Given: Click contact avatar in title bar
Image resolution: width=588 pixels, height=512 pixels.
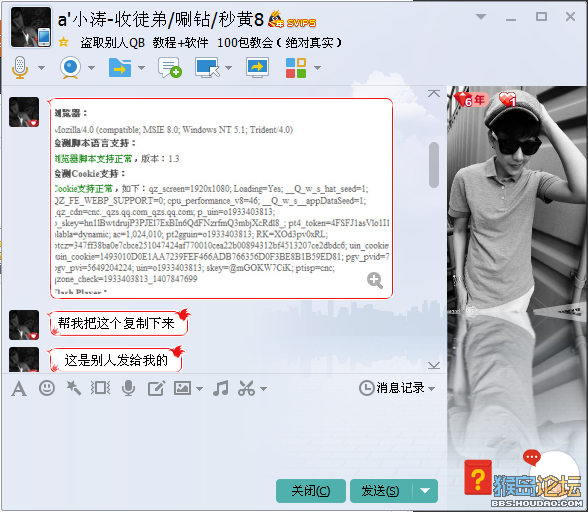Looking at the screenshot, I should point(31,27).
